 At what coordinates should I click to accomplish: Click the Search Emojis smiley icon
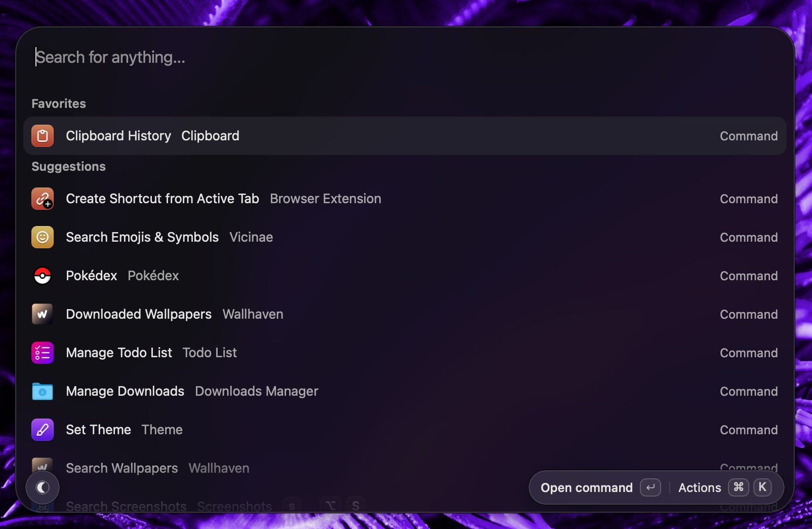(x=43, y=237)
